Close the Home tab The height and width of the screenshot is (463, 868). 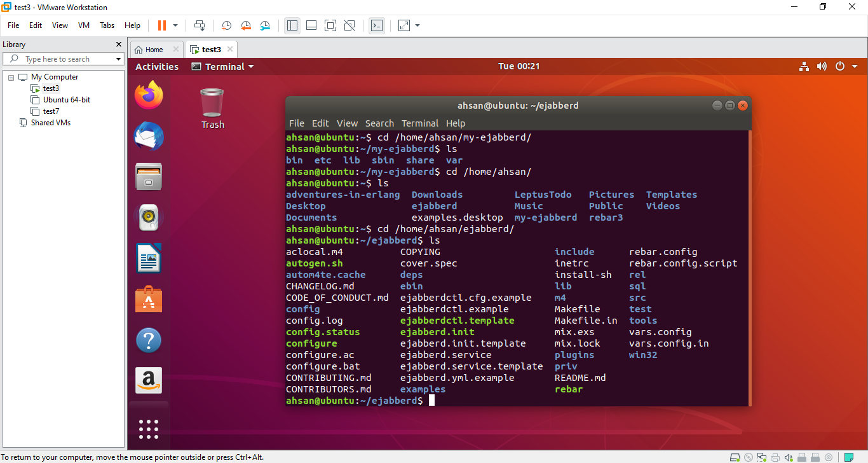click(175, 49)
